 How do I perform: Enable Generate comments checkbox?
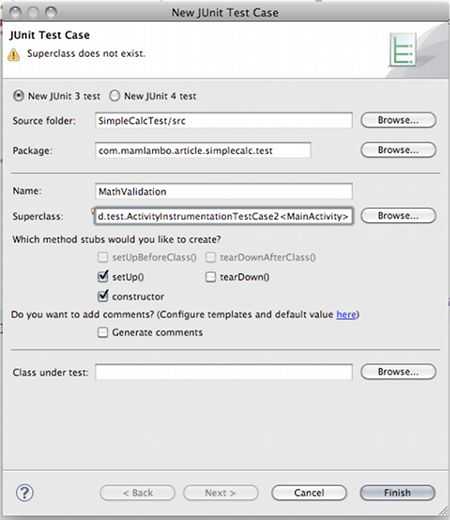103,332
